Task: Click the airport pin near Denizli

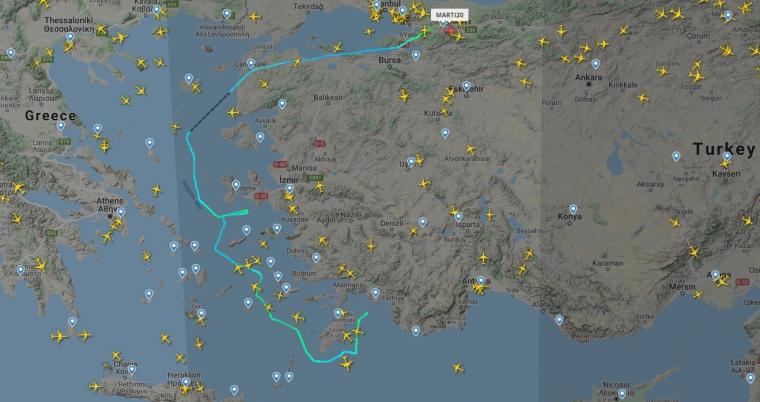Action: tap(423, 222)
